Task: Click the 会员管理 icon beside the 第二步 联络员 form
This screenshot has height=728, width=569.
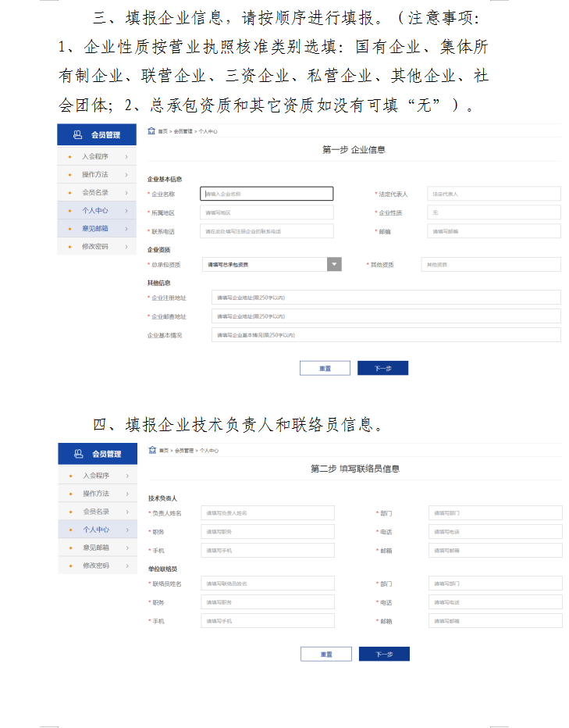Action: [x=78, y=454]
